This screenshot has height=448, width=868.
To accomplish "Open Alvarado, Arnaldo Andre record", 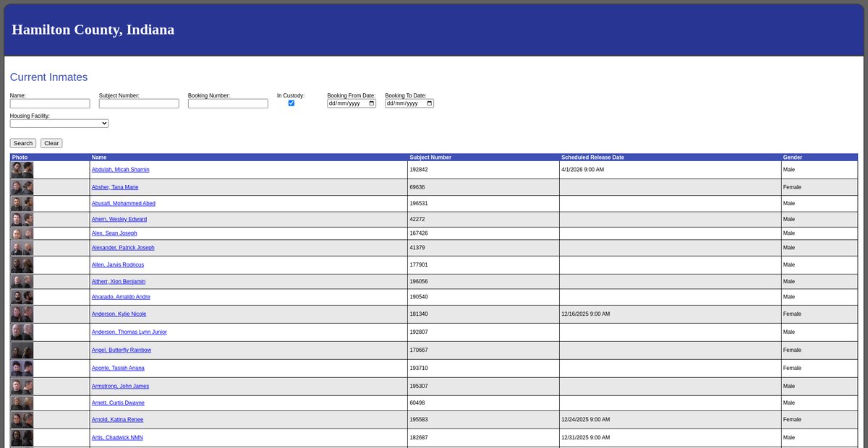I will pos(121,297).
